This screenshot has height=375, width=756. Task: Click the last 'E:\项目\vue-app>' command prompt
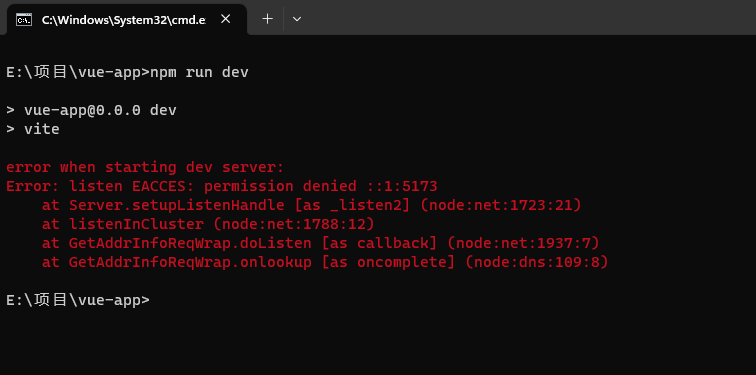pos(78,300)
